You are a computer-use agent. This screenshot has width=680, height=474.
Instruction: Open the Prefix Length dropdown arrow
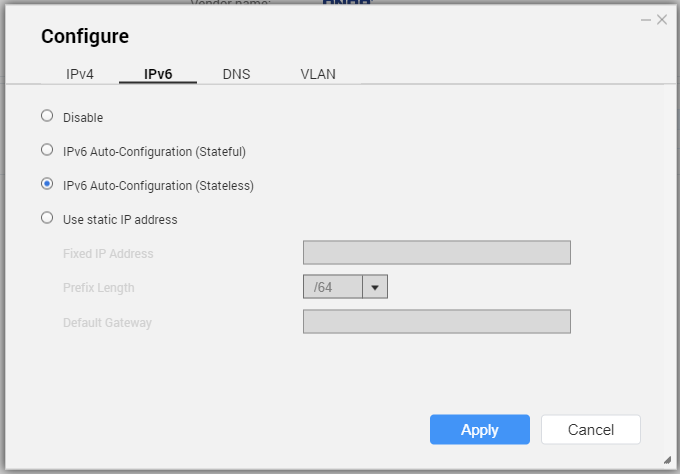coord(375,287)
